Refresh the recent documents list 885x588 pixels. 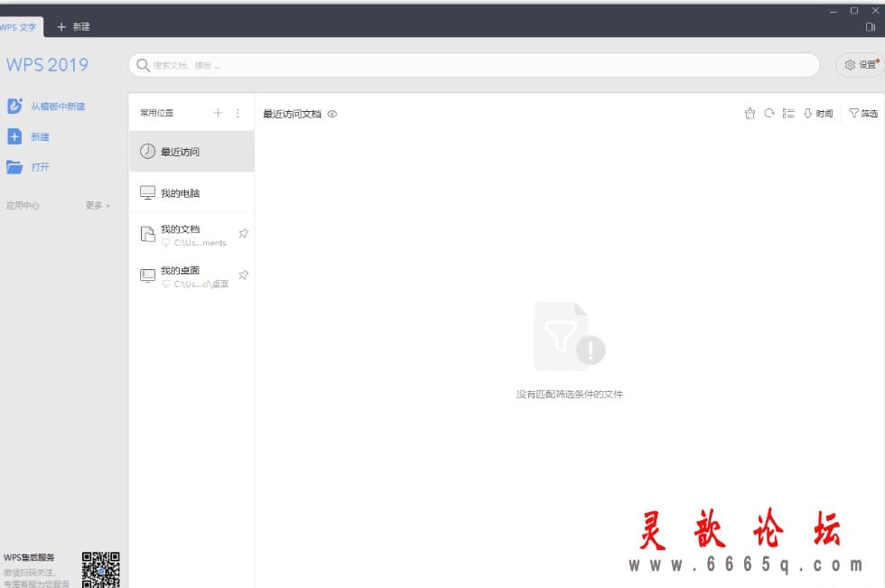[x=769, y=114]
